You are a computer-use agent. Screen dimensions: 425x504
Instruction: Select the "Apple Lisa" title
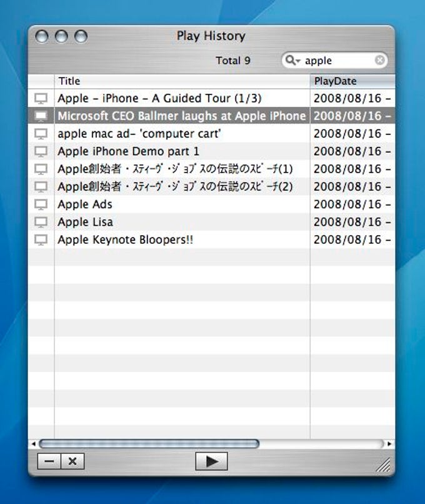click(85, 222)
